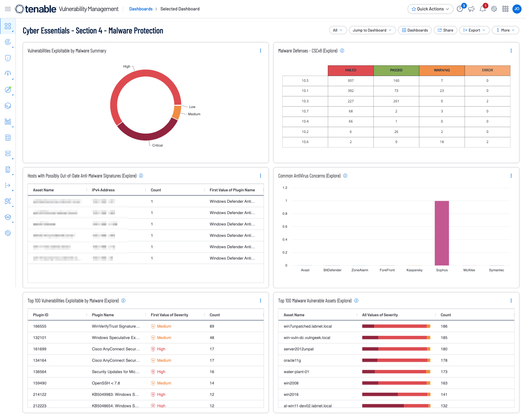
Task: Click the Dashboards button
Action: click(415, 30)
